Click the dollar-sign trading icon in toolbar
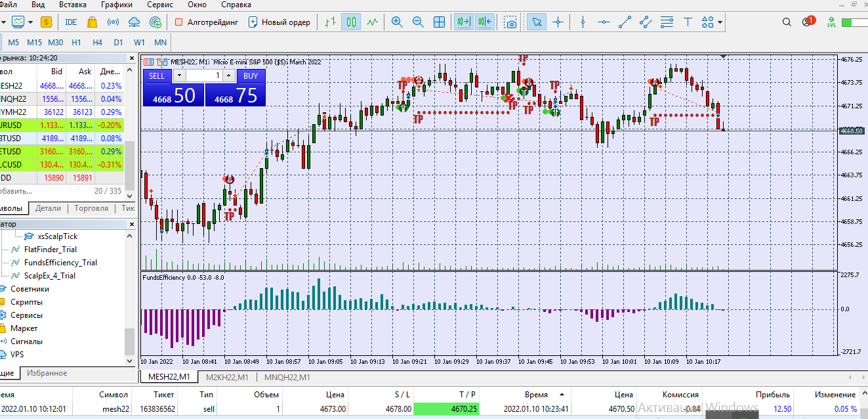 46,22
